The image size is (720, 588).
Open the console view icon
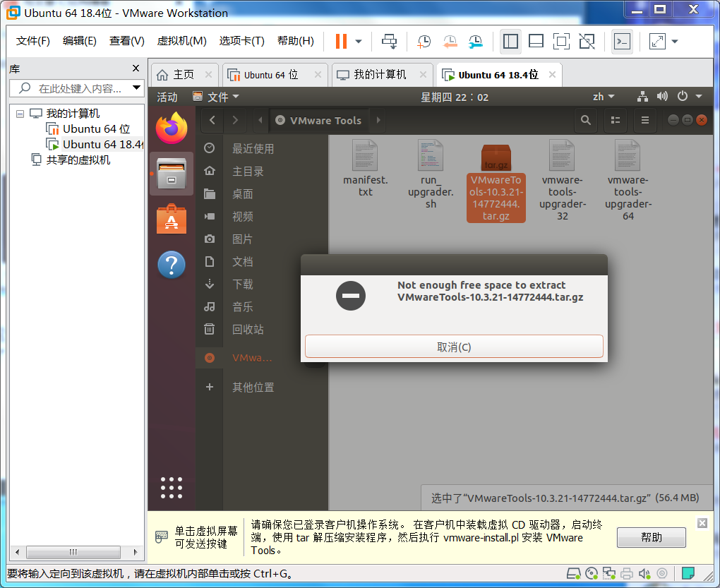622,42
